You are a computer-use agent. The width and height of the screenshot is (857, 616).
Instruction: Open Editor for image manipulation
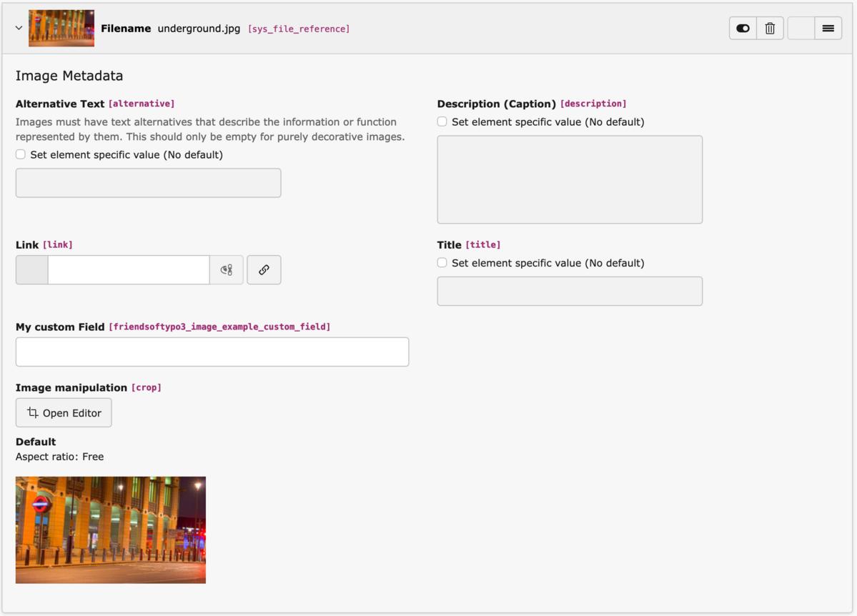coord(64,412)
